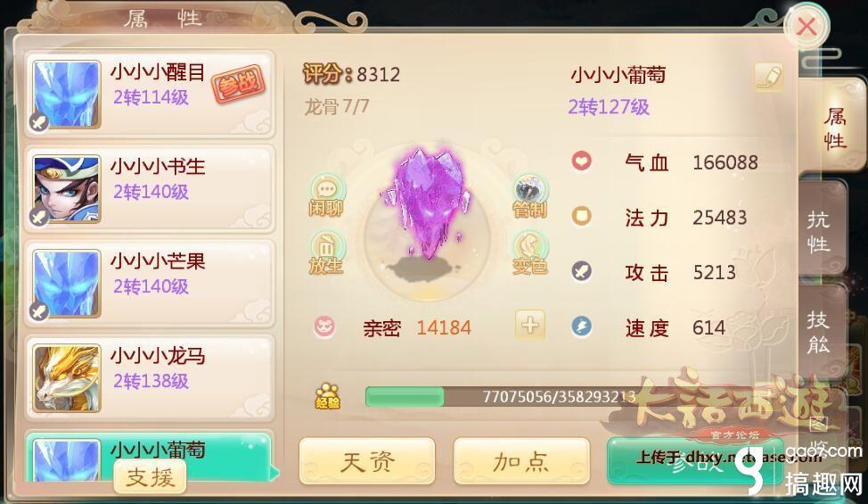This screenshot has width=868, height=504.
Task: Open the 技能 side tab
Action: 821,333
